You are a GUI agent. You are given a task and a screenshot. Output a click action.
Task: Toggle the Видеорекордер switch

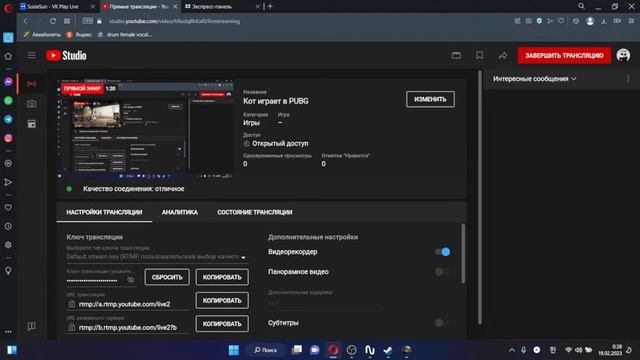tap(442, 252)
